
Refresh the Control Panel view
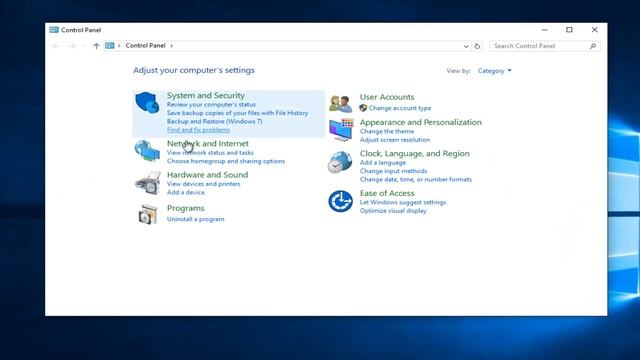point(477,46)
